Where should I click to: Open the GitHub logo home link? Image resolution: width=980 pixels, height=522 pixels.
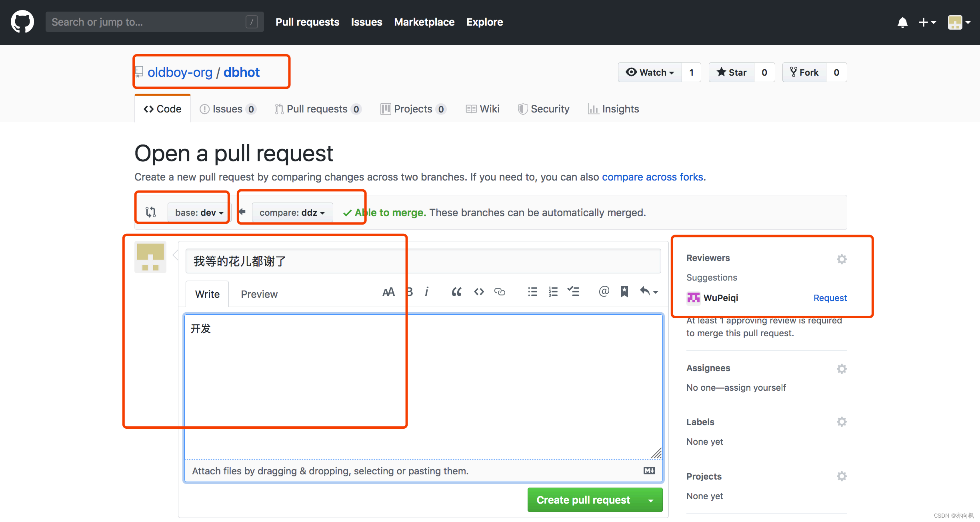pos(22,22)
